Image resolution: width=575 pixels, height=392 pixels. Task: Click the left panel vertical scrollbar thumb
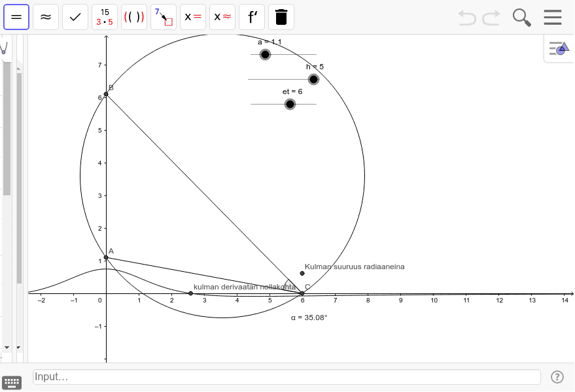coord(7,128)
